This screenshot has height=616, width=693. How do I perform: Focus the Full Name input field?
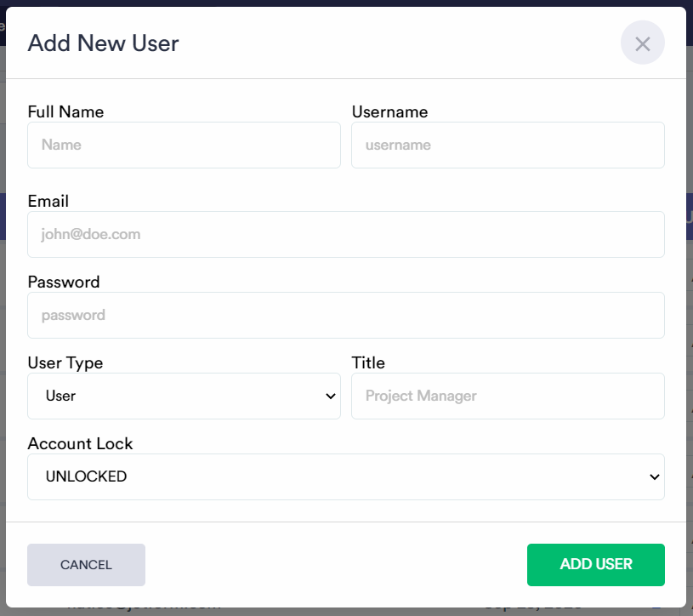[184, 145]
